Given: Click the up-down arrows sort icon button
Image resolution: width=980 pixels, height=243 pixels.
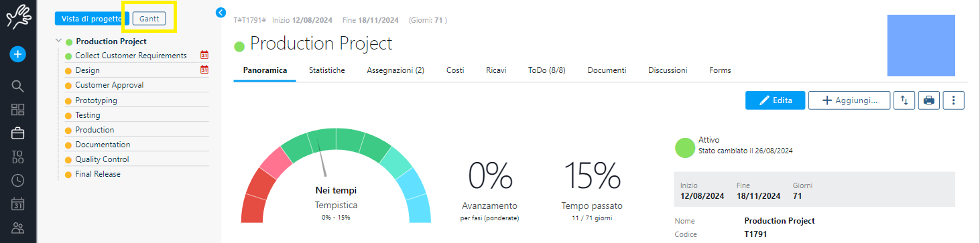Looking at the screenshot, I should 904,100.
